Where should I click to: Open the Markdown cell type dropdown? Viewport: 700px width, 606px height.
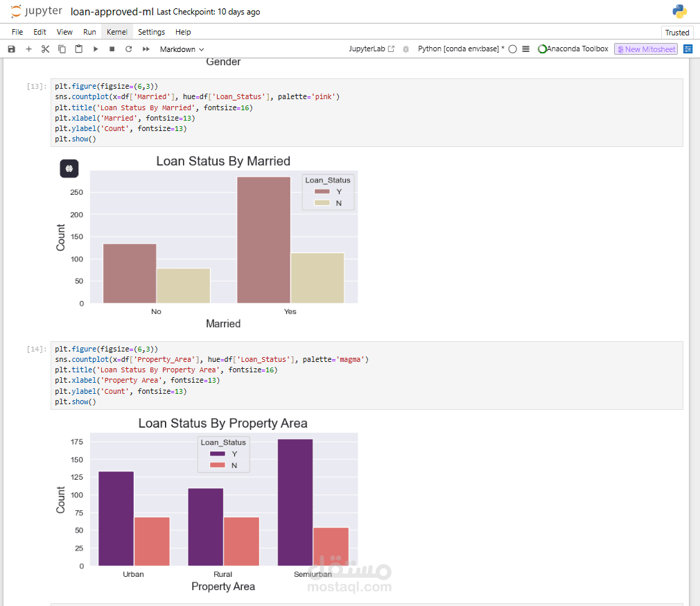point(182,49)
